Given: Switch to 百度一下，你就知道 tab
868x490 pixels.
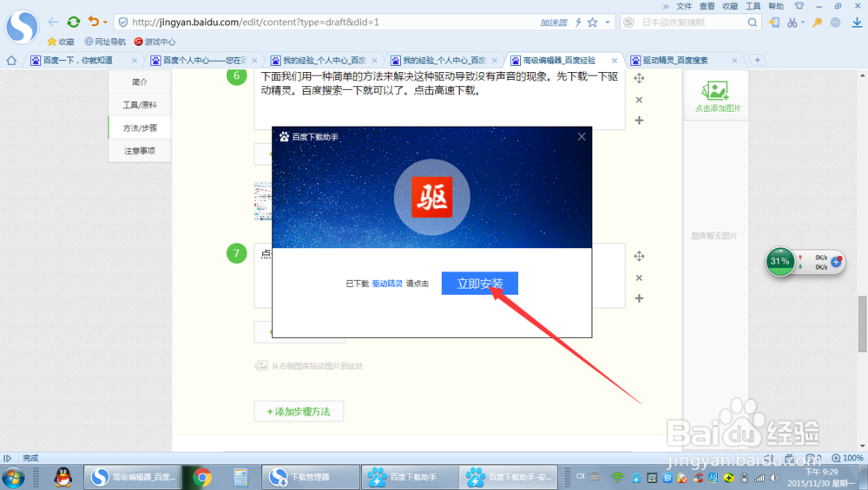Looking at the screenshot, I should [83, 61].
